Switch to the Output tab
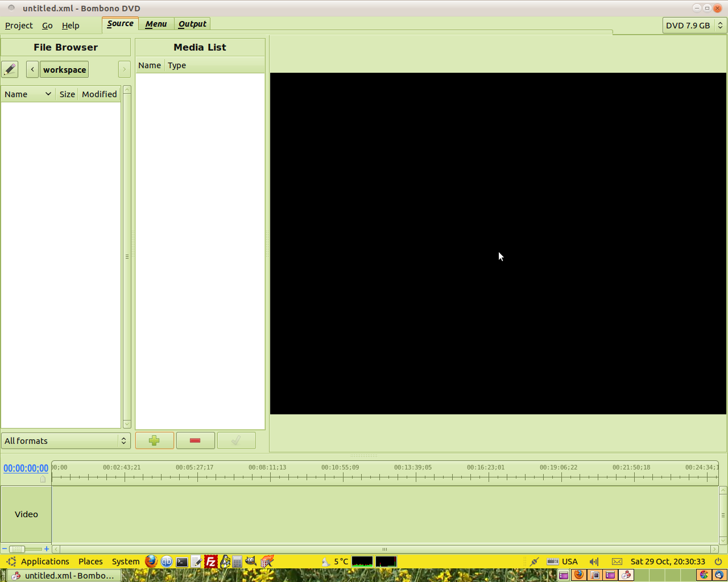 point(192,24)
